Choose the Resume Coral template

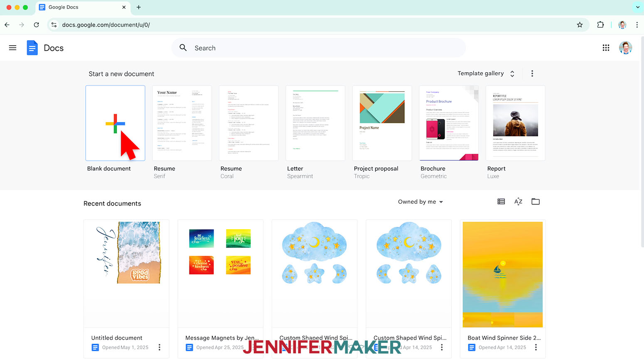point(248,123)
